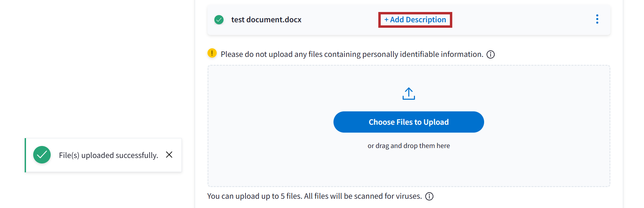This screenshot has height=208, width=644.
Task: Click the 'You can upload up to 5 files' note
Action: coord(314,196)
